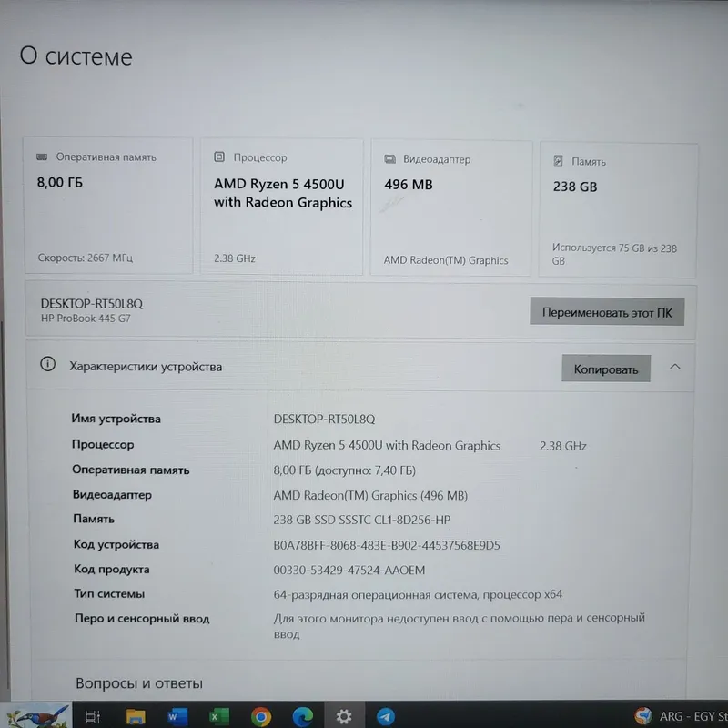Image resolution: width=728 pixels, height=728 pixels.
Task: Click the Перо и сенсорный ввод value text
Action: point(460,626)
